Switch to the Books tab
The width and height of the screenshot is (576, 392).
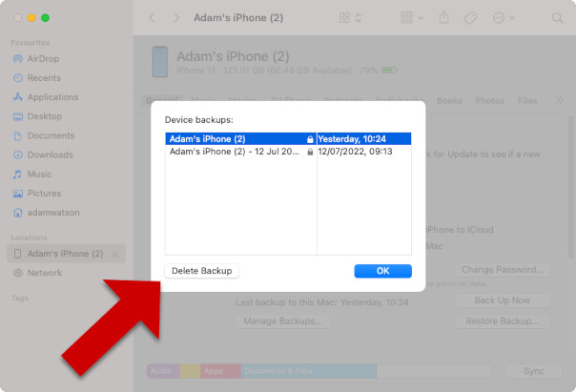coord(449,101)
